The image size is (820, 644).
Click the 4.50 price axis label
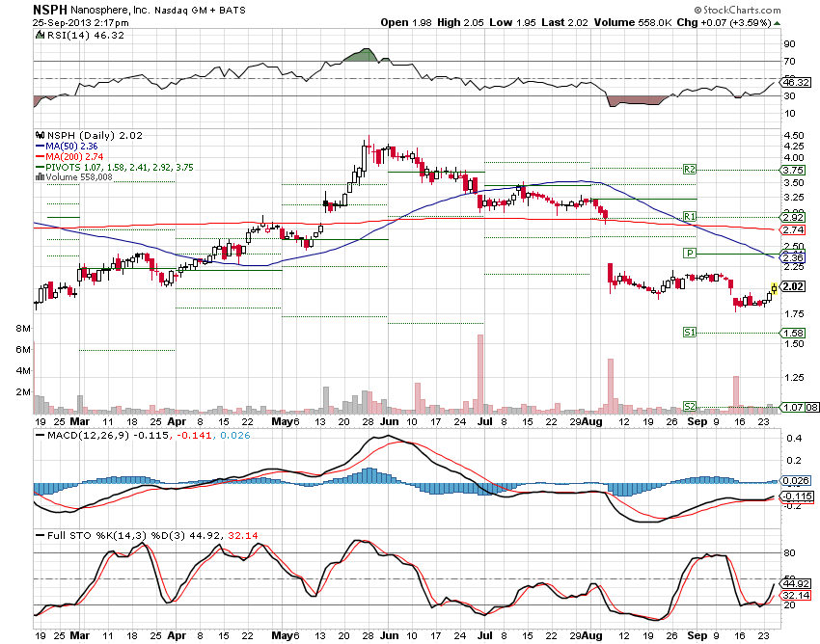tap(794, 135)
